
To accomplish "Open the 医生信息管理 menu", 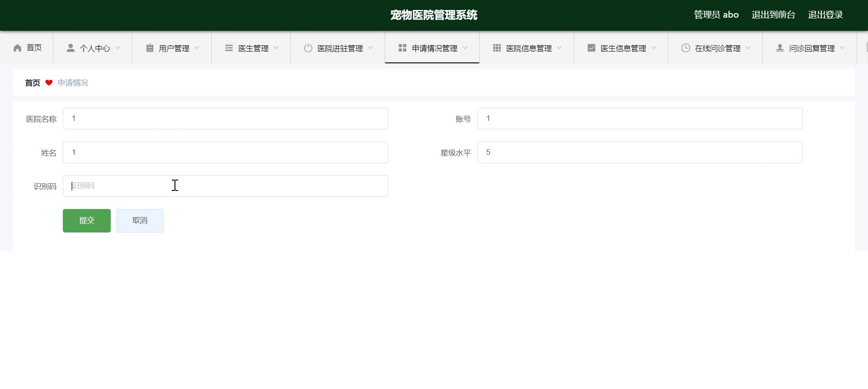I will pyautogui.click(x=621, y=47).
